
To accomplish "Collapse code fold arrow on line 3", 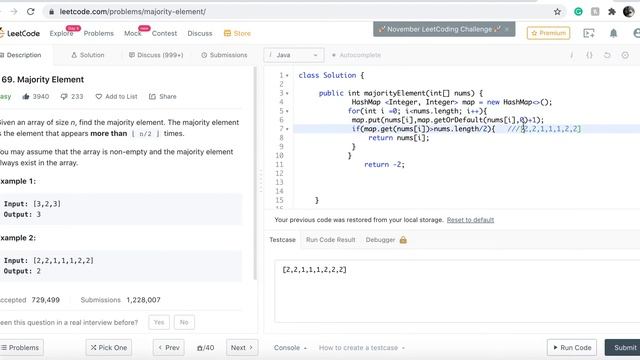I will pyautogui.click(x=287, y=93).
